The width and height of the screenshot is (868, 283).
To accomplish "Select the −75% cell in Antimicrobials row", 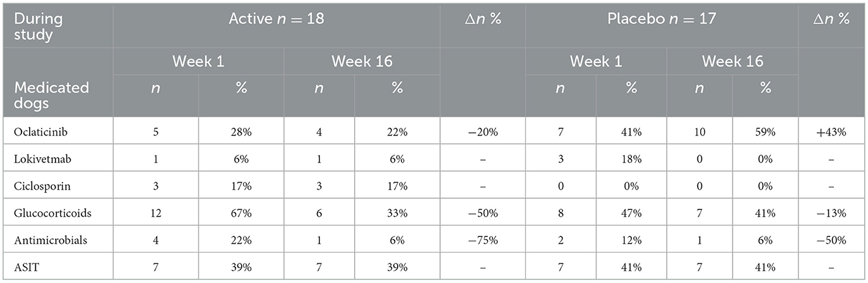I will coord(482,240).
